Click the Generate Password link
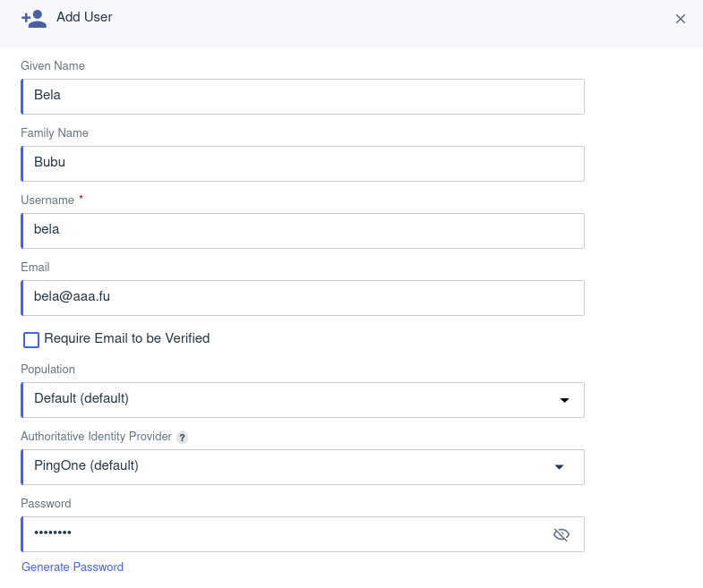Viewport: 703px width, 588px height. 73,567
